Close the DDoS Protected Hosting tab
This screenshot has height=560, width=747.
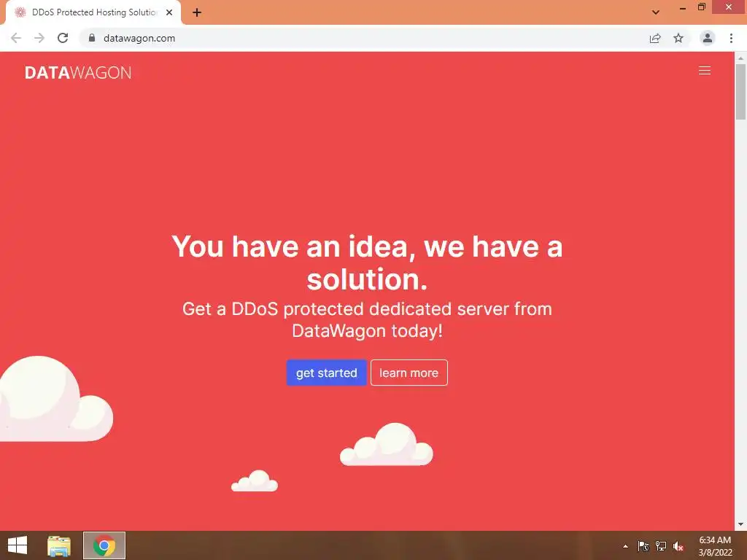pyautogui.click(x=169, y=12)
